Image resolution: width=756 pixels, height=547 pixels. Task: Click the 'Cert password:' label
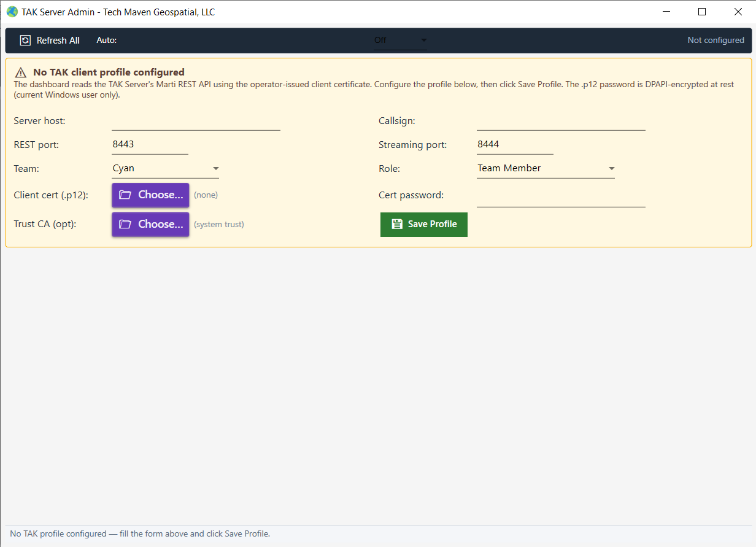pos(411,195)
